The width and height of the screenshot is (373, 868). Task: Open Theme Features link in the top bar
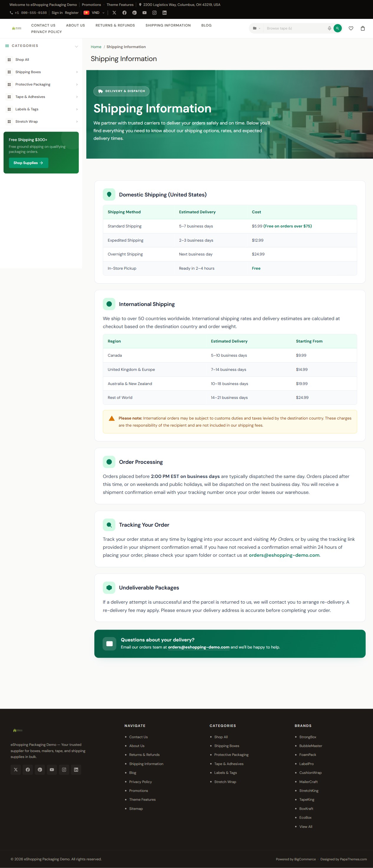(x=120, y=5)
